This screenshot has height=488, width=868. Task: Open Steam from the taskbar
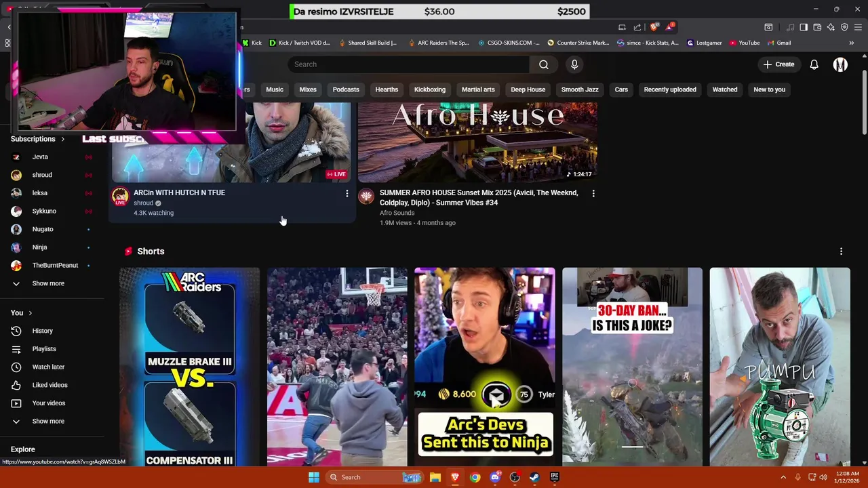tap(534, 477)
